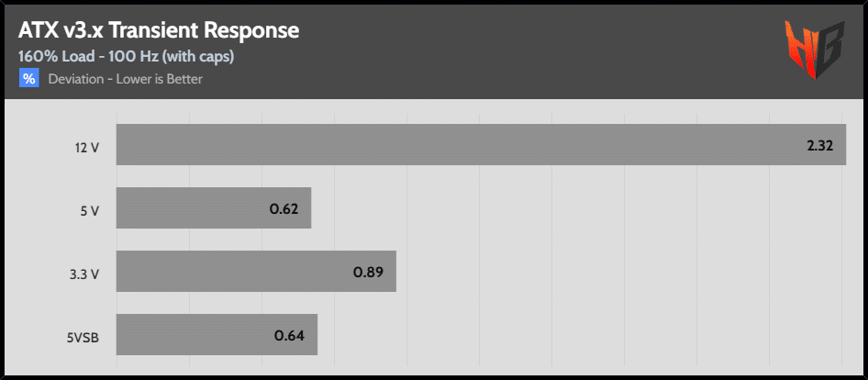Click the empty chart area beside 5VSB bar
The image size is (868, 380).
pos(582,335)
